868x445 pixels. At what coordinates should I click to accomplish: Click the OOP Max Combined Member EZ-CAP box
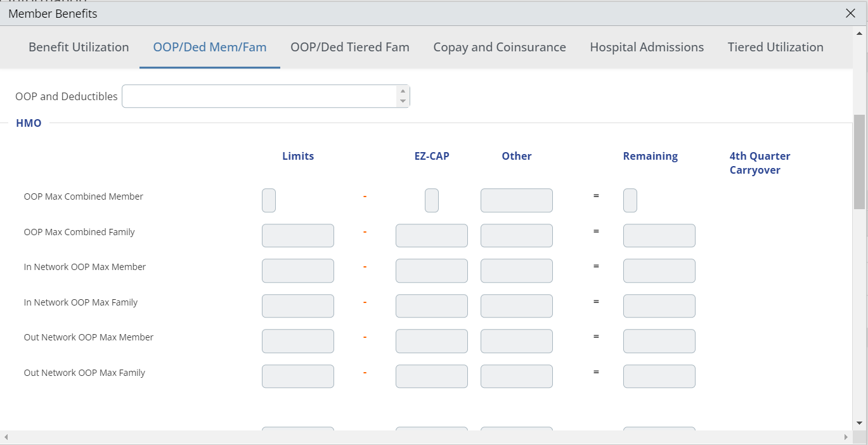pyautogui.click(x=432, y=200)
